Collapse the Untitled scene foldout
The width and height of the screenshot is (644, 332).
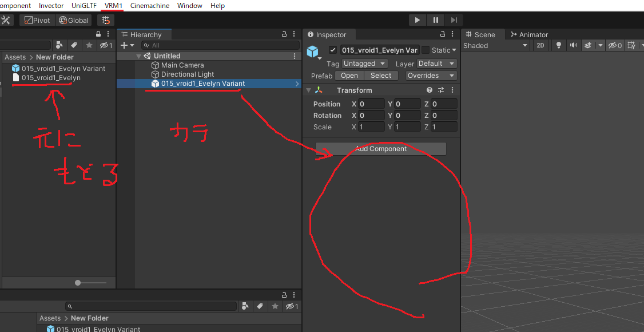[x=139, y=56]
